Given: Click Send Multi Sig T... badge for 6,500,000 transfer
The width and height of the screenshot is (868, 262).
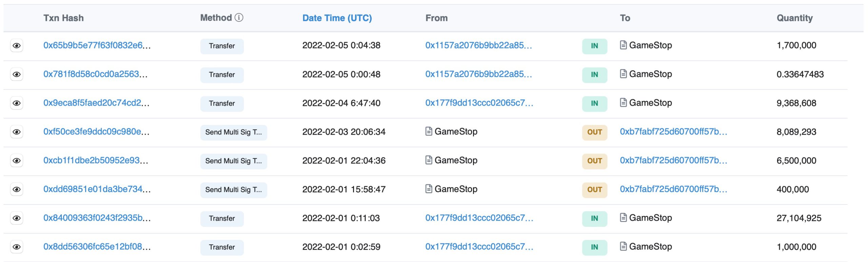Looking at the screenshot, I should tap(233, 161).
